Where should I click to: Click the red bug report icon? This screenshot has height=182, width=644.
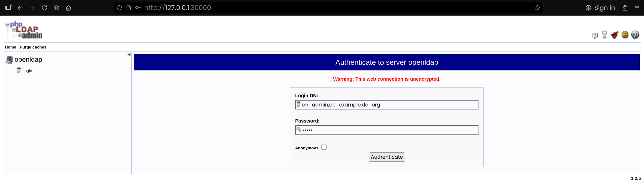click(615, 34)
